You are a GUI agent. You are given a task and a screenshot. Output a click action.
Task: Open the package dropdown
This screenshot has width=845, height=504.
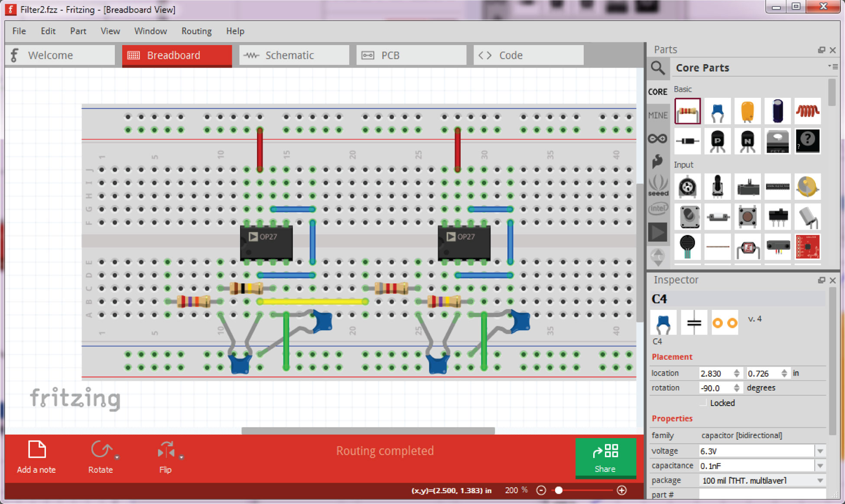coord(820,481)
